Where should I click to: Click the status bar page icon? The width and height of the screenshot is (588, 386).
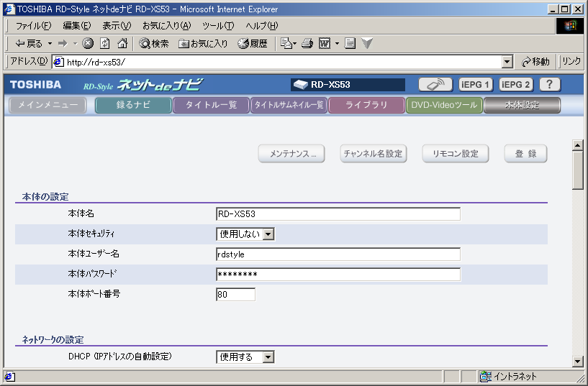coord(9,376)
